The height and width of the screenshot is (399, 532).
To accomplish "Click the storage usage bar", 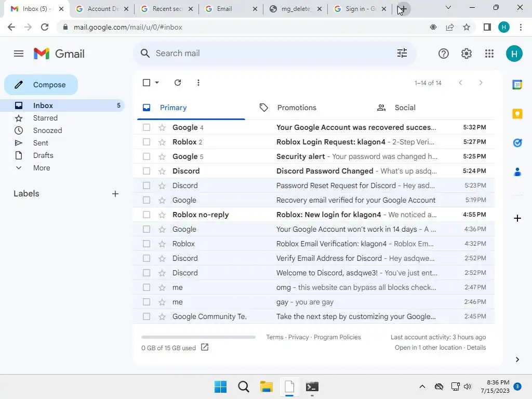I will coord(198,337).
